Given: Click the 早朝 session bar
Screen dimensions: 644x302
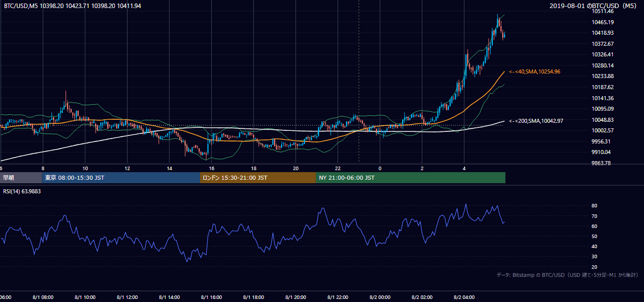Looking at the screenshot, I should point(21,178).
